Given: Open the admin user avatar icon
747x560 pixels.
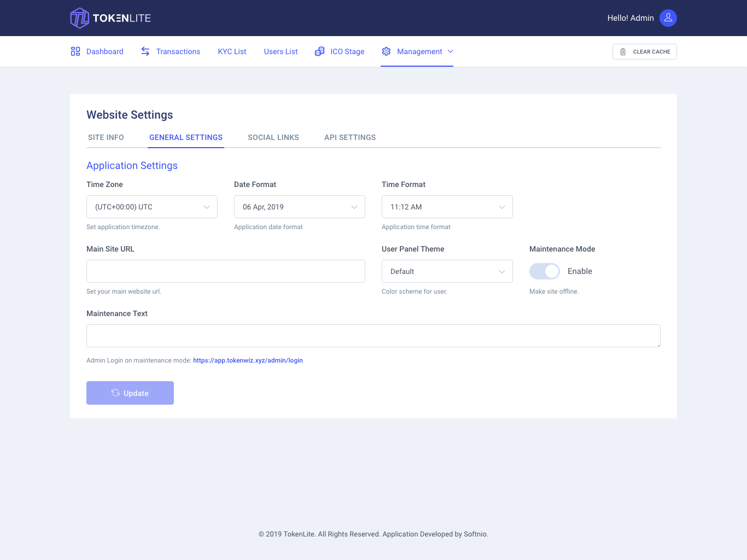Looking at the screenshot, I should point(668,18).
